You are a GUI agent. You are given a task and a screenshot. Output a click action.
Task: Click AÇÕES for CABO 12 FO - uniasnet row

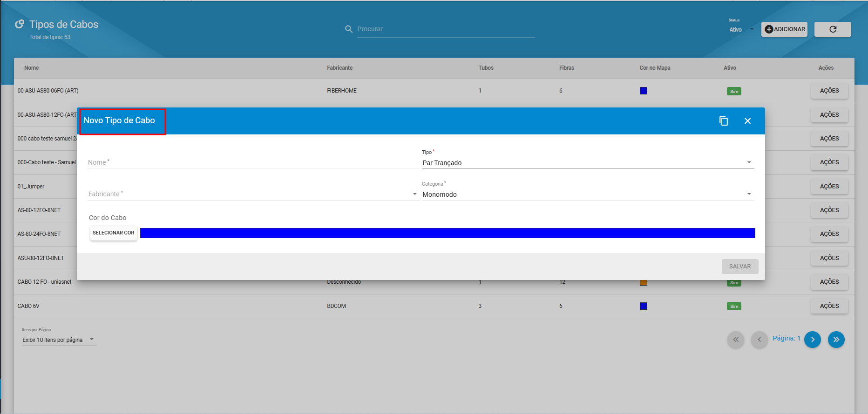pyautogui.click(x=829, y=282)
